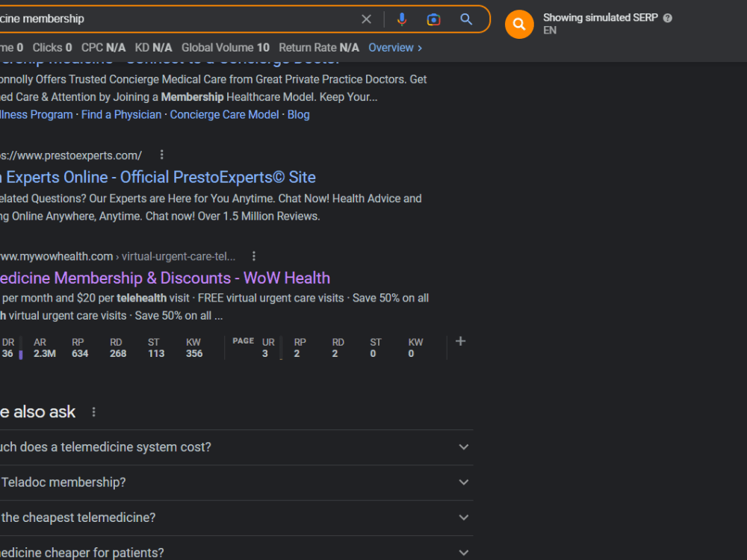Open the Wellness Program sitelink
The height and width of the screenshot is (560, 747).
tap(36, 115)
